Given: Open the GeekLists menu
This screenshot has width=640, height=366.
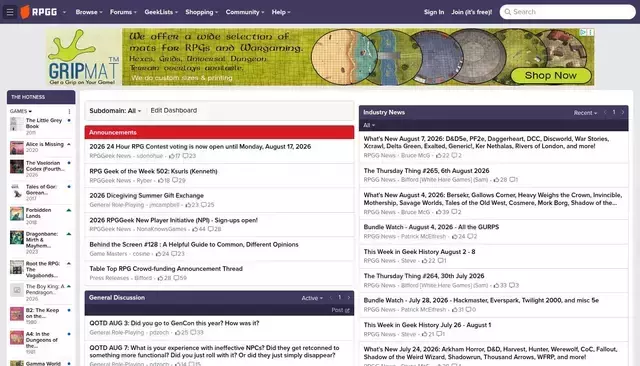Looking at the screenshot, I should (161, 12).
